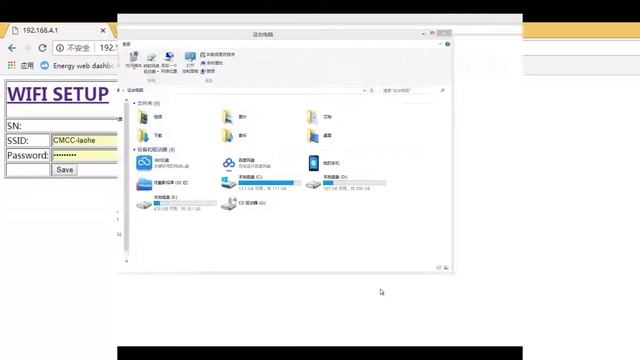Click the browser Back arrow

(12, 48)
